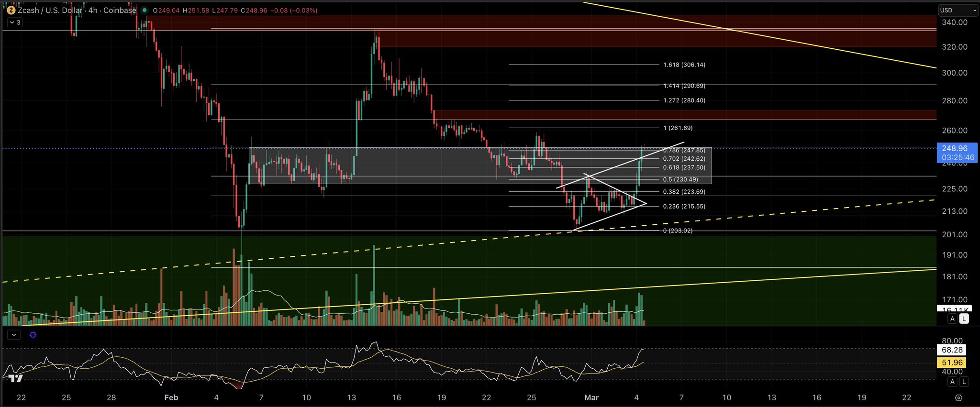The height and width of the screenshot is (407, 980).
Task: Click the 340.00 price axis label
Action: 954,22
